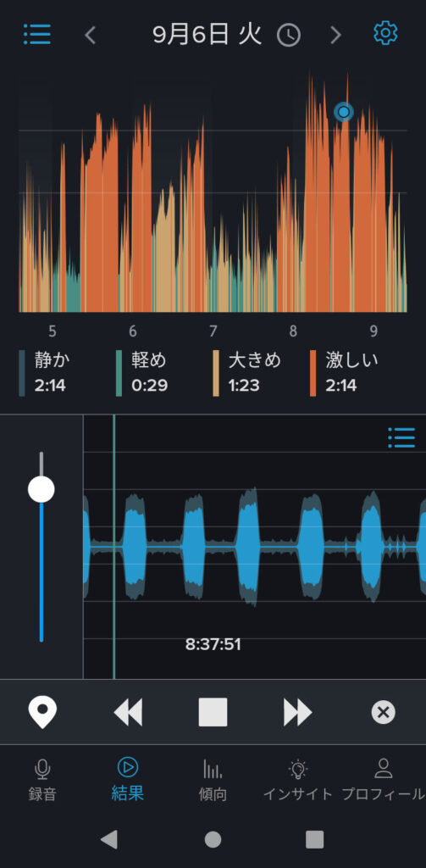Viewport: 426px width, 868px height.
Task: Open the waveform panel list icon
Action: [x=401, y=437]
